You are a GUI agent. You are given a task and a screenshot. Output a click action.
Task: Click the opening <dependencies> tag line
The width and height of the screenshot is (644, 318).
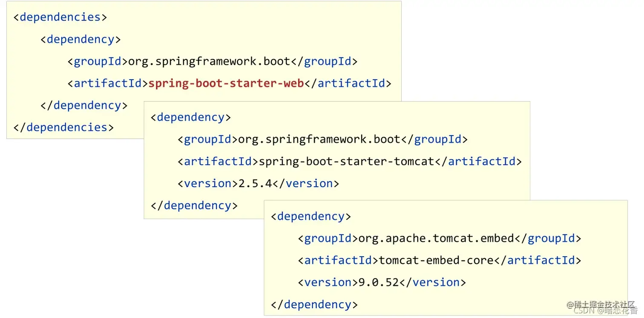click(x=60, y=17)
